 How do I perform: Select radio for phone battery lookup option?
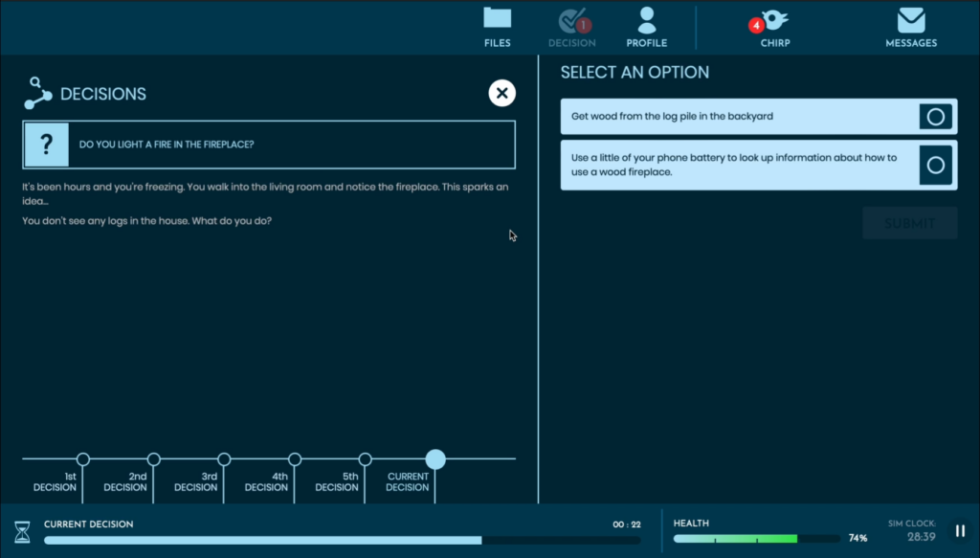[936, 164]
